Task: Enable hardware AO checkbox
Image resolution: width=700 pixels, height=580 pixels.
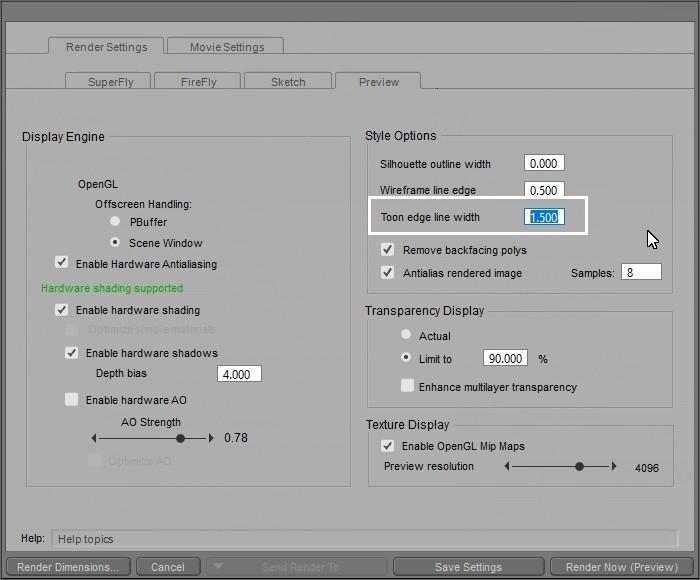Action: [x=72, y=400]
